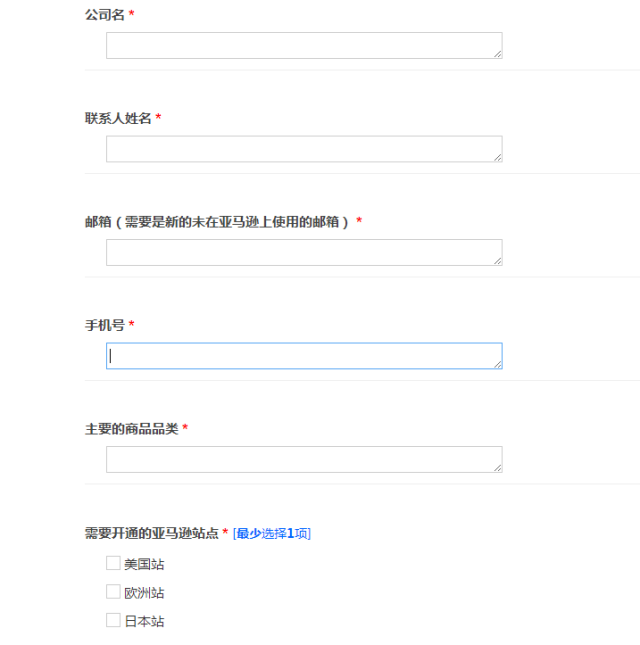Click the 主要的商品品类 label text
640x645 pixels.
coord(131,428)
